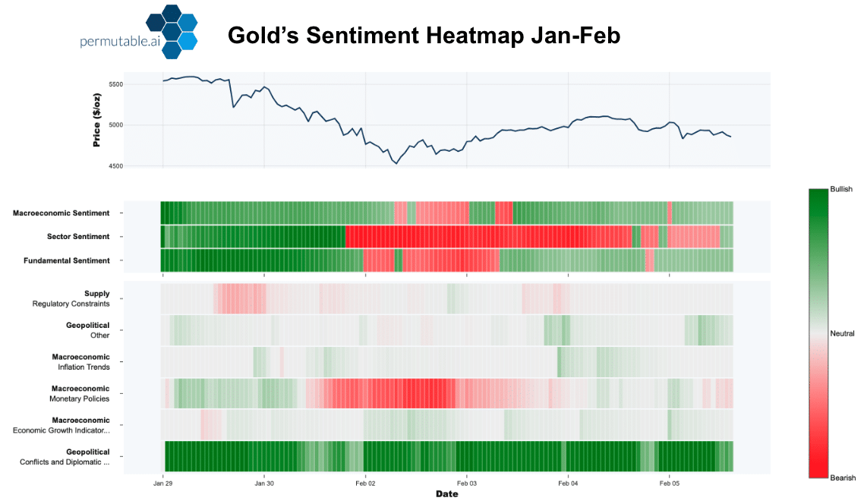This screenshot has width=867, height=504.
Task: Click the Economic Growth Indicator label
Action: (x=61, y=425)
